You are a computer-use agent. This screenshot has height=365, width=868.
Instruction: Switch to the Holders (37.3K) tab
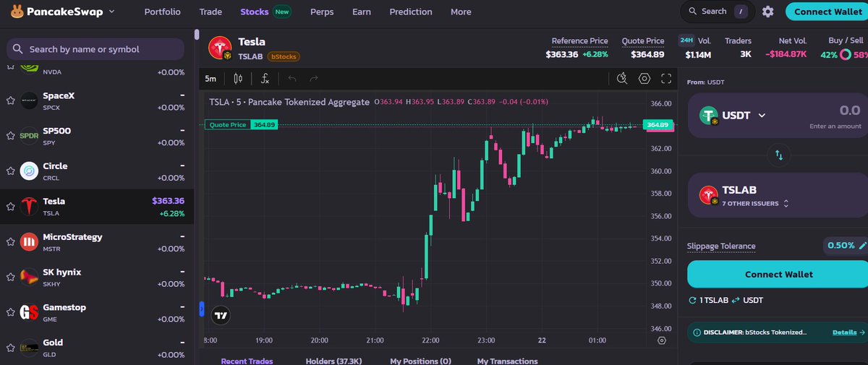[333, 361]
